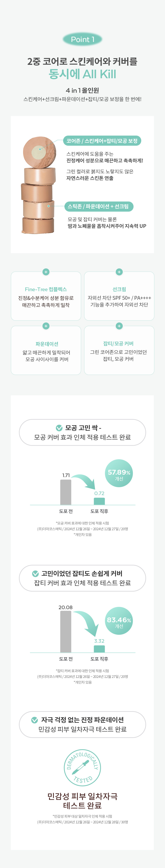Click the 57.89% 개선 circle badge
This screenshot has width=165, height=868.
point(119,473)
